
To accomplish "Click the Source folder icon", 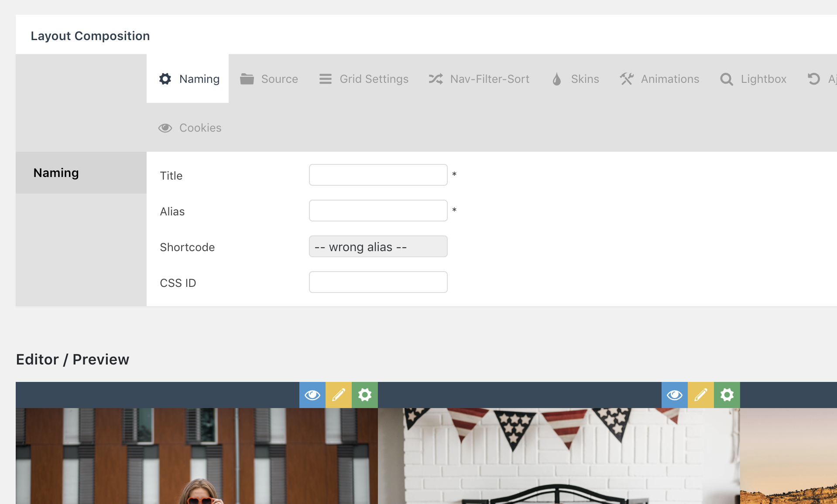I will coord(247,79).
